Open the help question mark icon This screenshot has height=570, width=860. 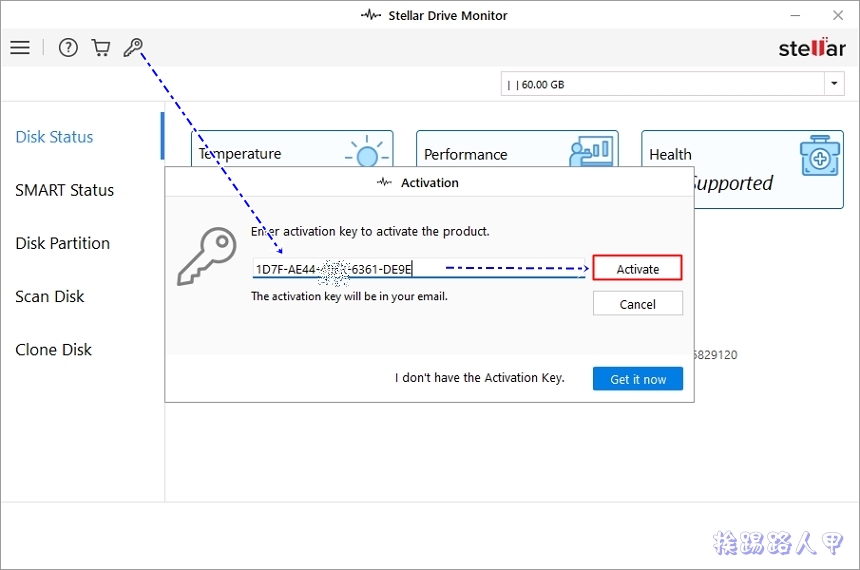click(x=68, y=48)
